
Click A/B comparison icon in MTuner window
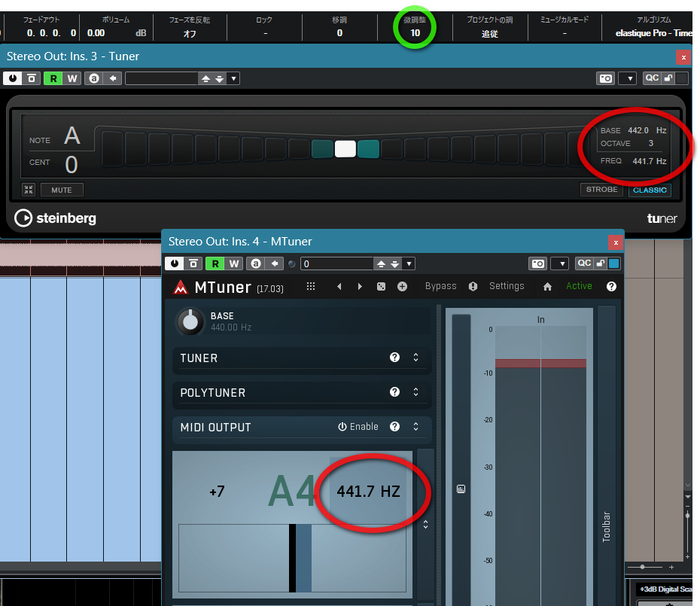click(x=256, y=263)
